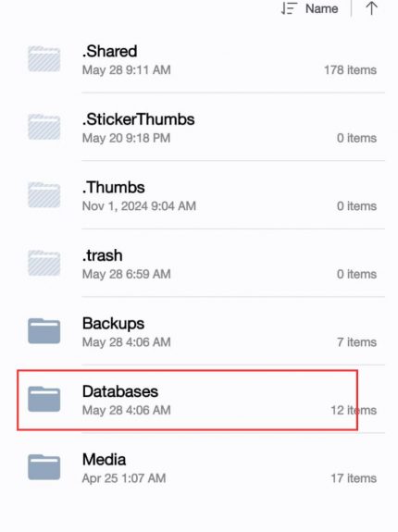Select the Databases folder name
Image resolution: width=398 pixels, height=532 pixels.
pos(120,391)
